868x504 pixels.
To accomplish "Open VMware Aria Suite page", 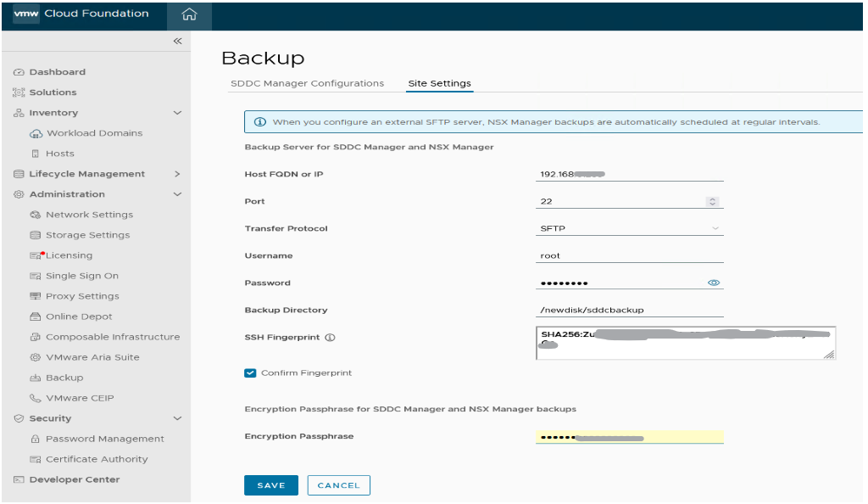I will (92, 357).
